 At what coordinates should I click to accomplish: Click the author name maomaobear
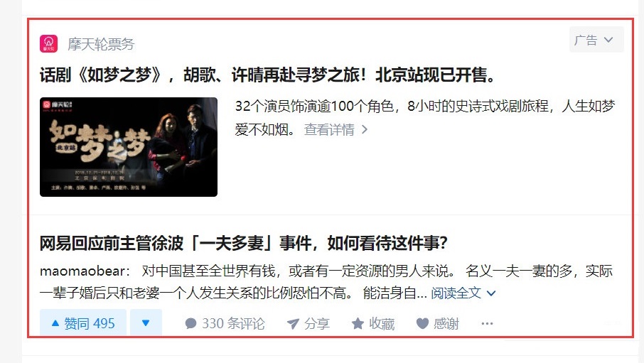tap(82, 271)
